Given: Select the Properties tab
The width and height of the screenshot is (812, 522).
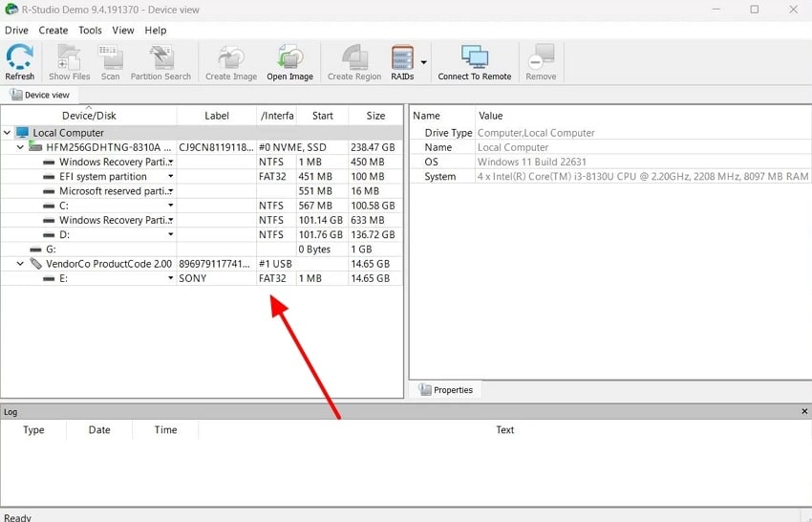Looking at the screenshot, I should click(445, 390).
